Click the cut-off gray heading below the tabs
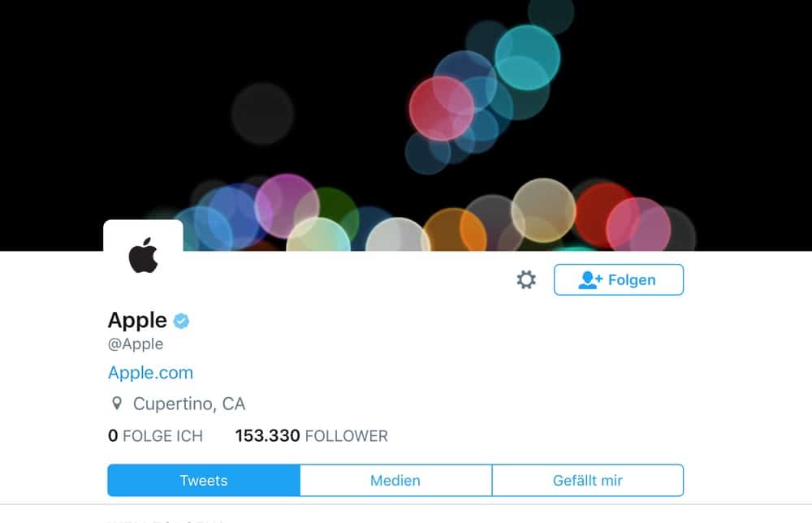 point(166,520)
